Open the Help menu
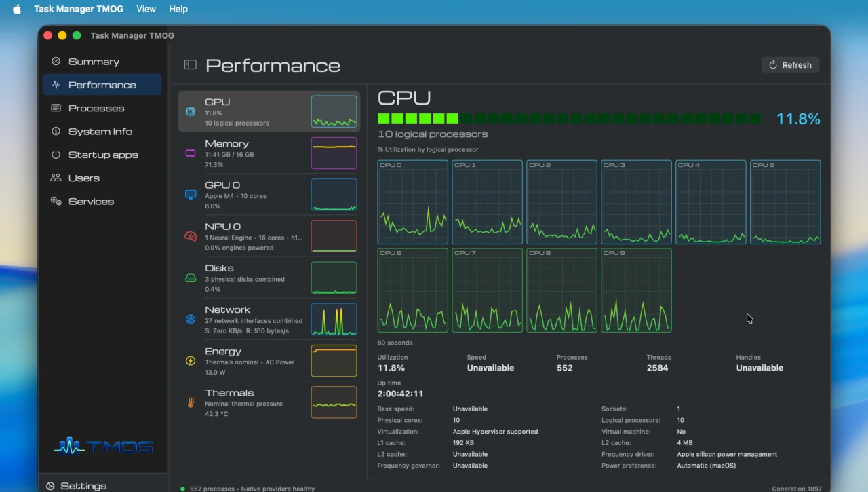Viewport: 868px width, 492px height. point(178,9)
